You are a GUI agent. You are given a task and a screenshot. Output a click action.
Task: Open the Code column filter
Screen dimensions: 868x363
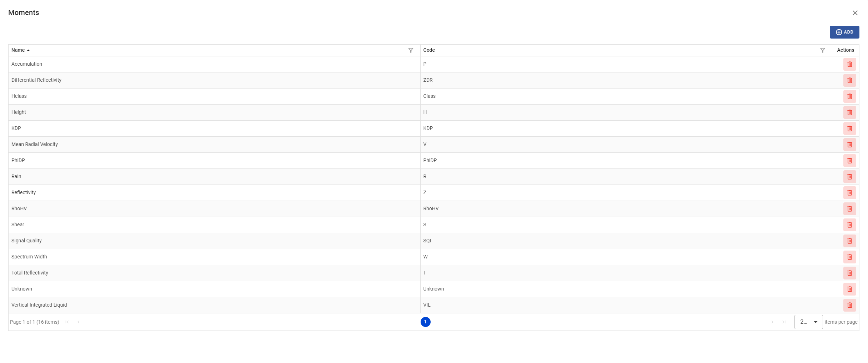pyautogui.click(x=822, y=50)
